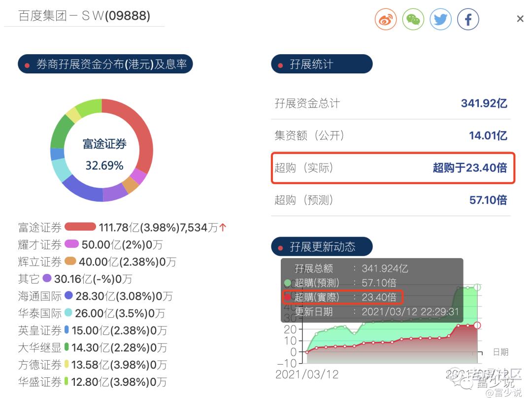This screenshot has height=405, width=532.
Task: Click the 111.78亿(3.98%)7,534万 value
Action: pyautogui.click(x=158, y=228)
